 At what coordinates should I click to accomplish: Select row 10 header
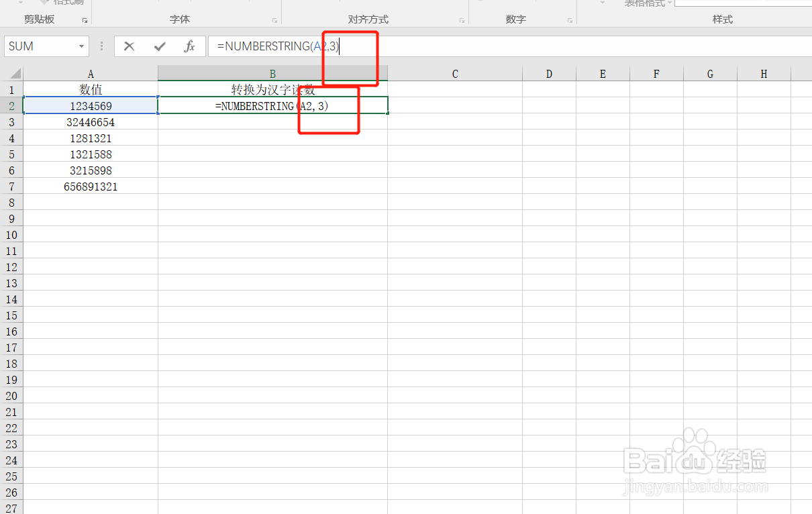(x=11, y=234)
